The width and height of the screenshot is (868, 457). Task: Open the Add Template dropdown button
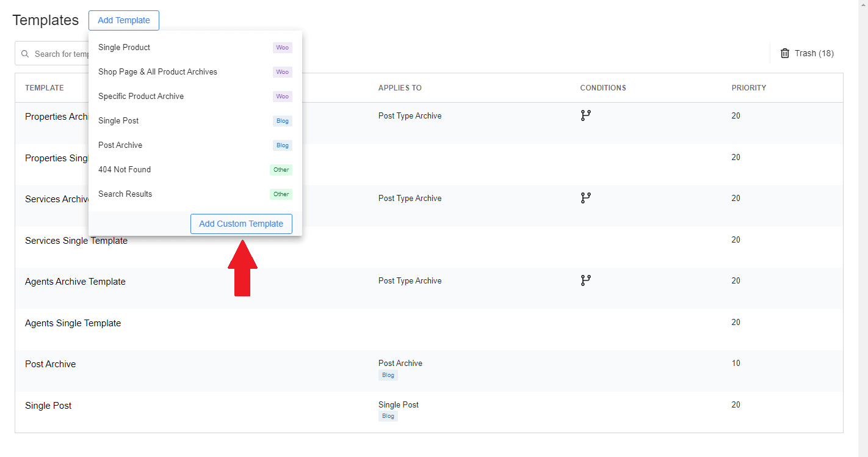pyautogui.click(x=124, y=20)
